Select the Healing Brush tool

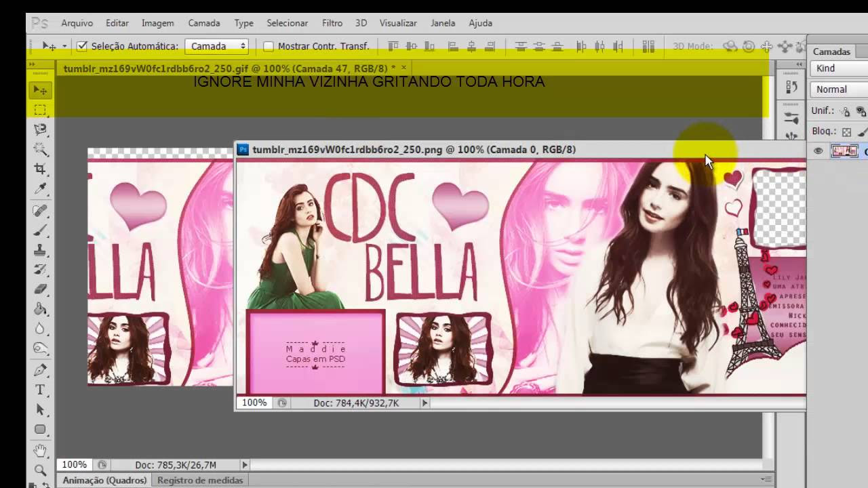tap(40, 211)
